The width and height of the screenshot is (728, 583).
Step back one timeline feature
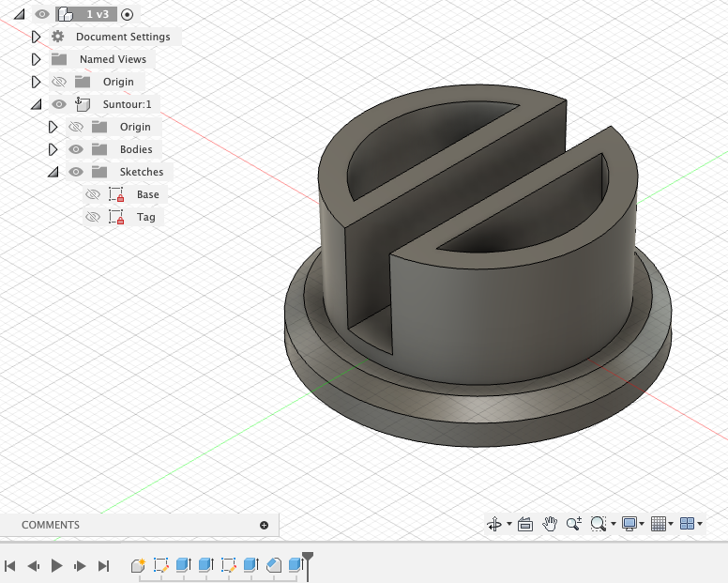tap(34, 566)
